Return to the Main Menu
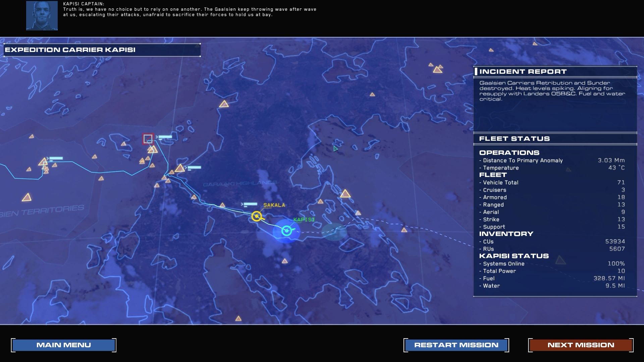 tap(64, 345)
